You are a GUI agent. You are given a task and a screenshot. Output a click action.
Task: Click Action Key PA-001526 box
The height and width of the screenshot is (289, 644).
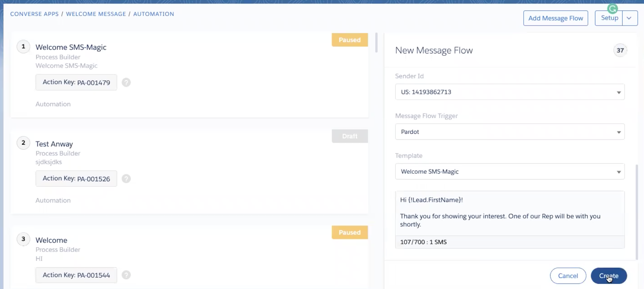pyautogui.click(x=76, y=178)
